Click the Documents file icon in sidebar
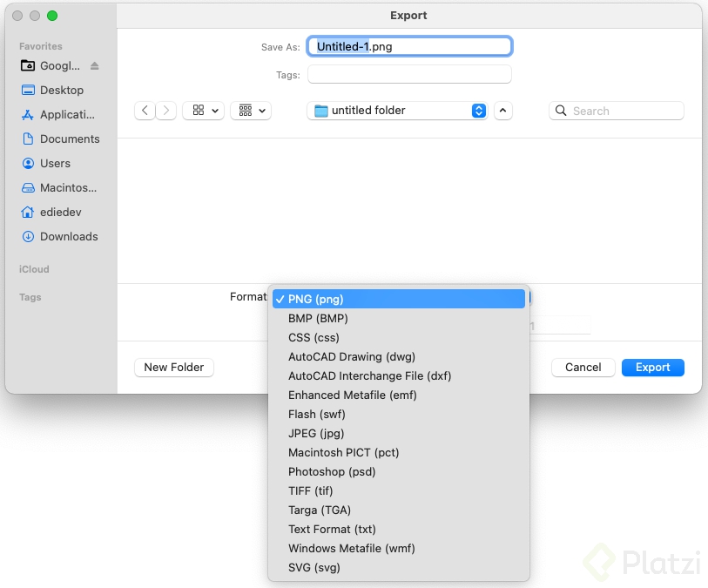This screenshot has height=588, width=708. pos(28,139)
